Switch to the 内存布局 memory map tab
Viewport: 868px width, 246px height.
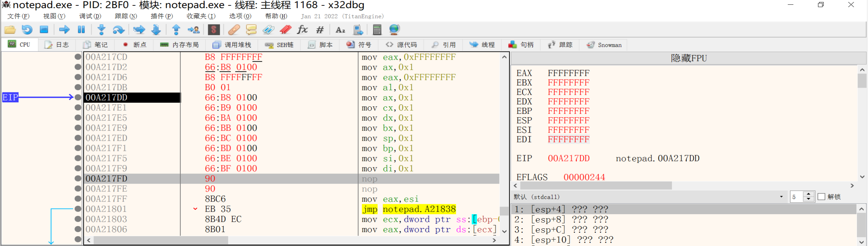pyautogui.click(x=179, y=45)
